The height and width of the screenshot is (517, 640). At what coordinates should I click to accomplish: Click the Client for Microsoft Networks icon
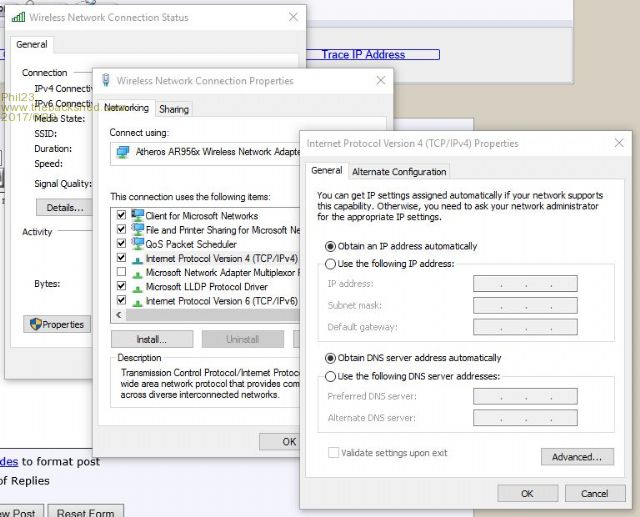pyautogui.click(x=137, y=216)
